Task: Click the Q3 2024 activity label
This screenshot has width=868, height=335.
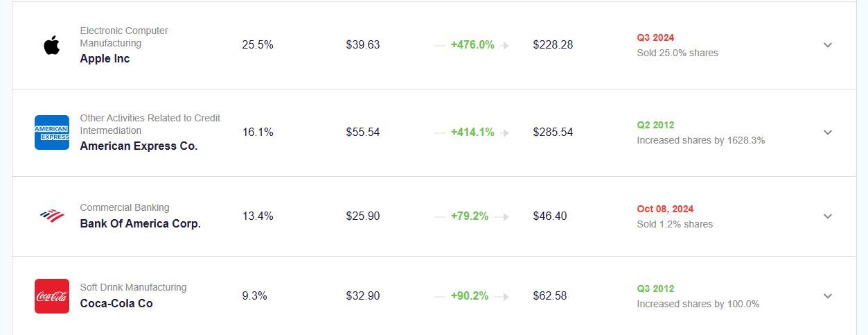Action: [655, 37]
